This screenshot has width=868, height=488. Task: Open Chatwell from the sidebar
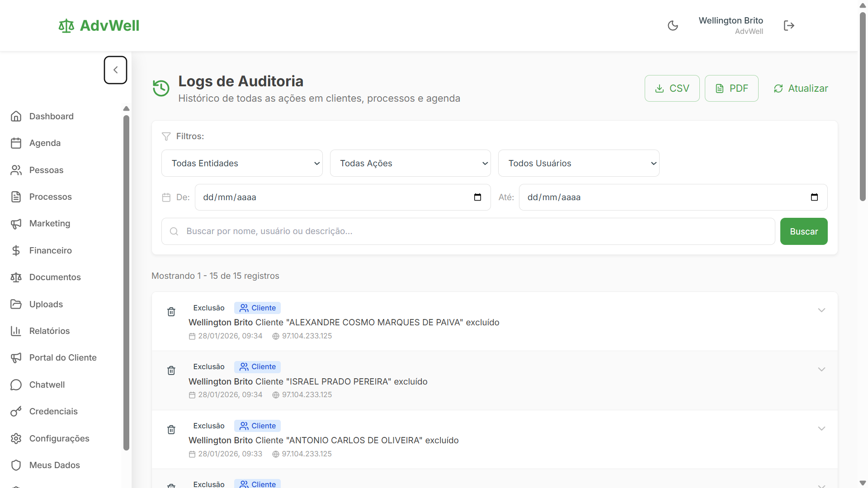[x=47, y=385]
